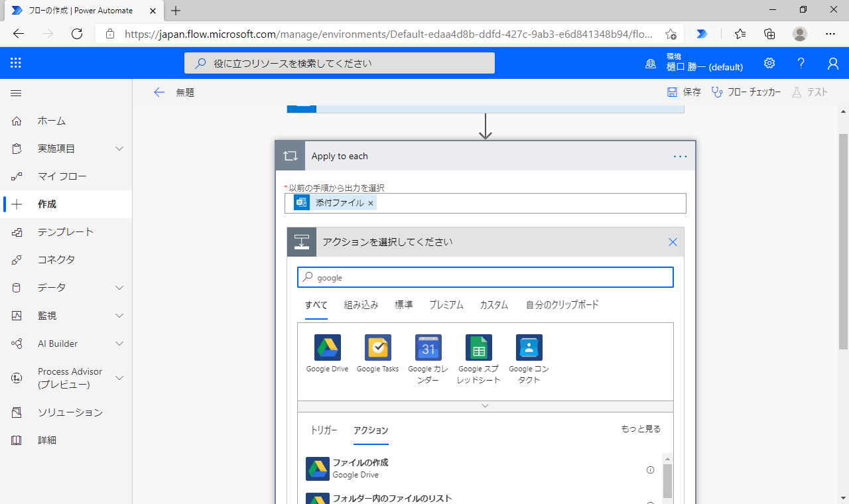Screen dimensions: 849x504
Task: Switch to the すべて tab
Action: click(x=316, y=305)
